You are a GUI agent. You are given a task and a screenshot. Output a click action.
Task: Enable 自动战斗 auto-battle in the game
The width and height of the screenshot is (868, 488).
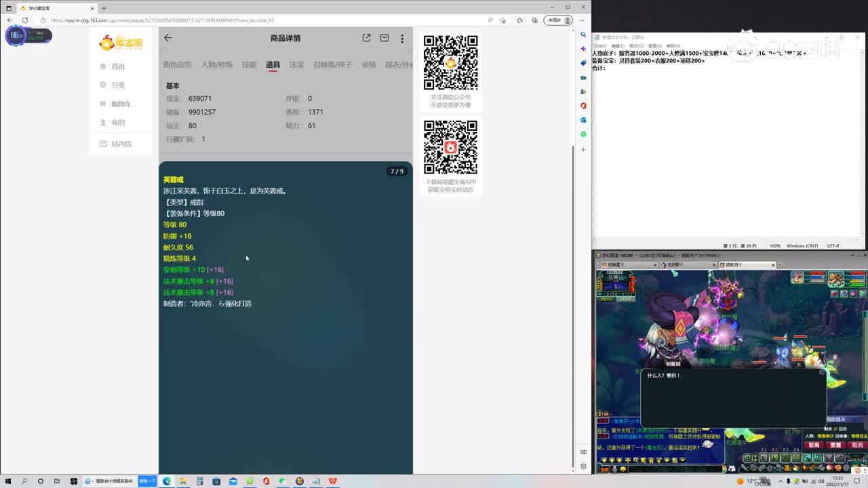(835, 419)
